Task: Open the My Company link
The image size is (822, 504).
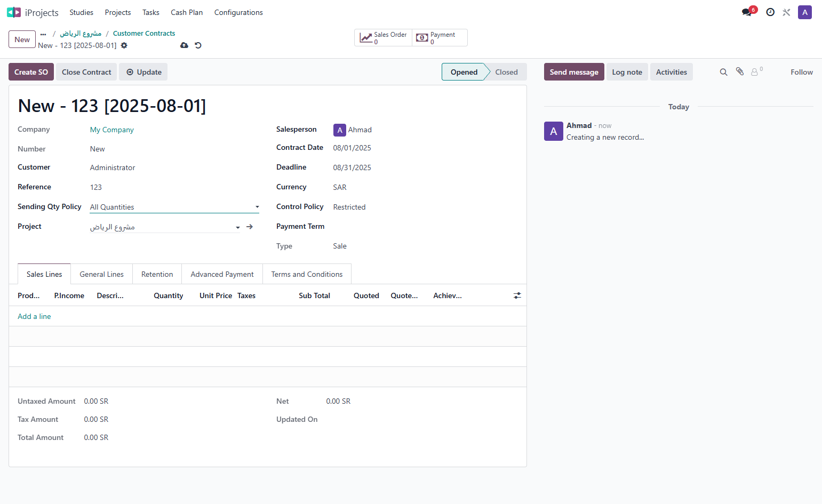Action: click(x=112, y=130)
